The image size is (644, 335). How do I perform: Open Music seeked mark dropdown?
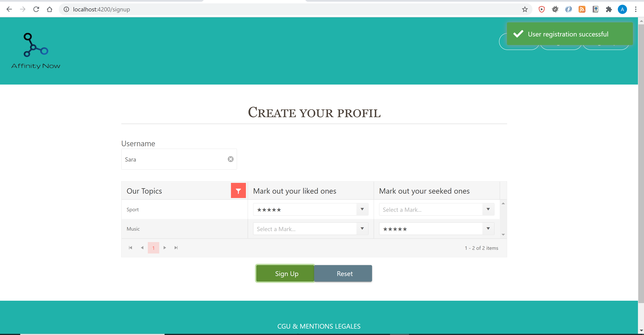tap(488, 228)
